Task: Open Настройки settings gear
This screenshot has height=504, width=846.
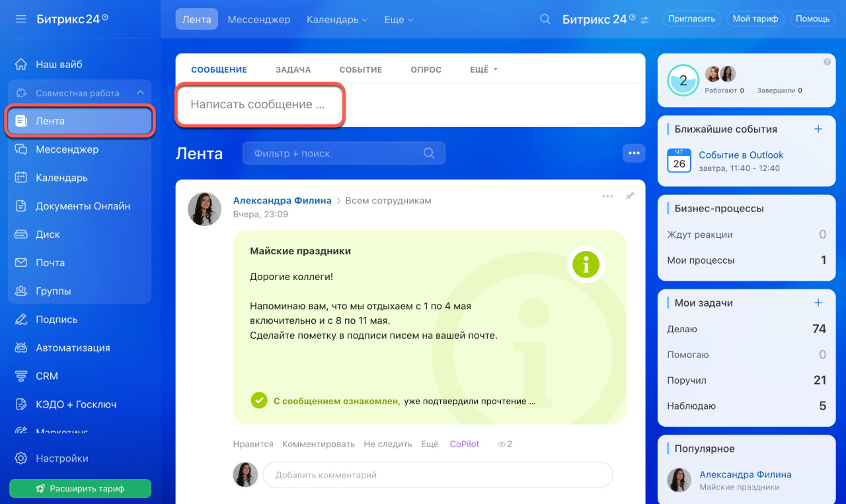Action: [21, 458]
